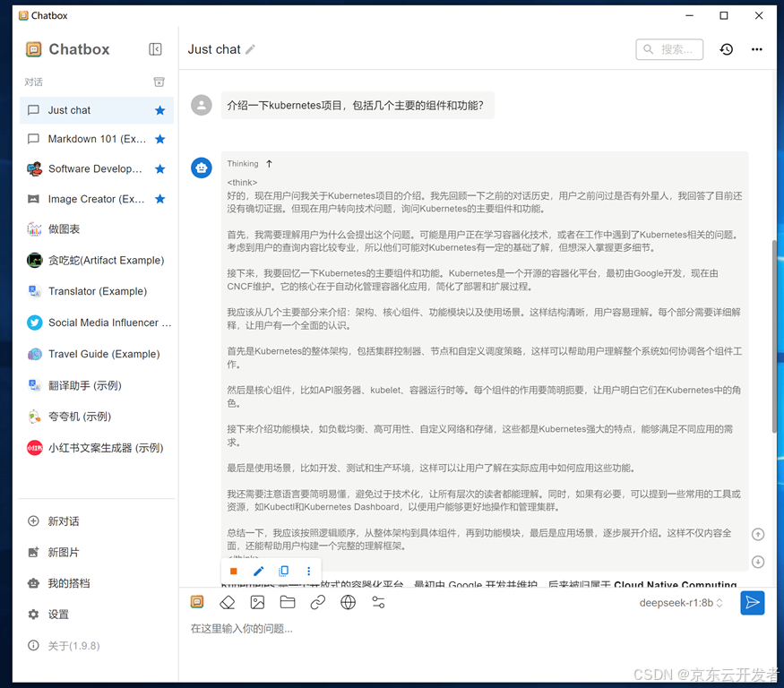Attach a file with folder icon
The image size is (784, 688).
[288, 602]
